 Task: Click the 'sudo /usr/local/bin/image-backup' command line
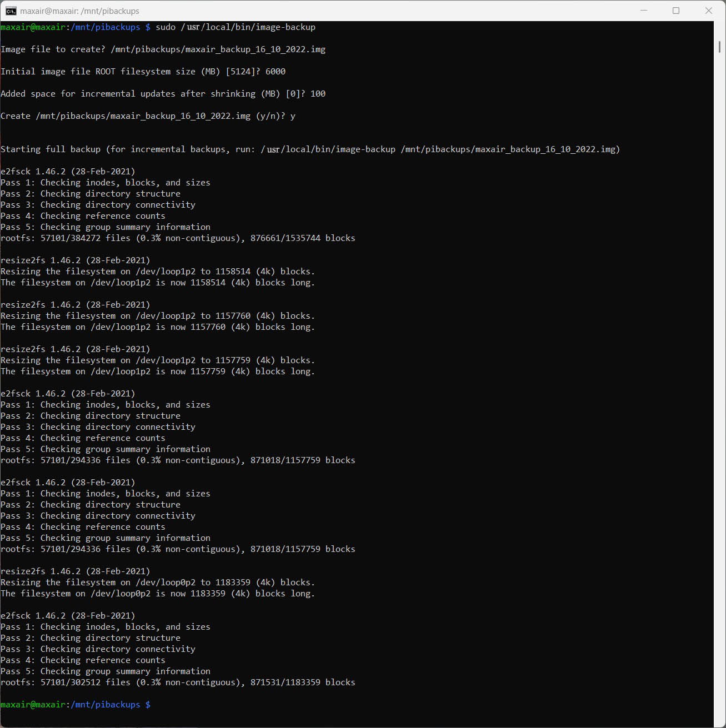point(235,27)
